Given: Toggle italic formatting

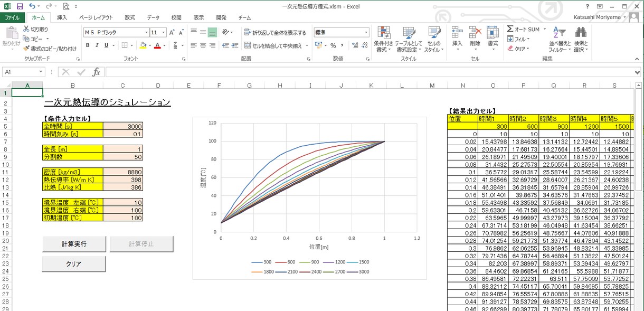Looking at the screenshot, I should coord(97,45).
